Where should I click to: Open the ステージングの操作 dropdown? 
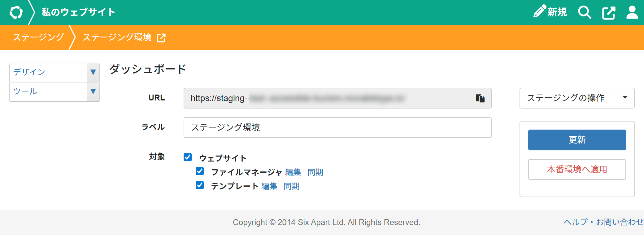click(x=577, y=98)
